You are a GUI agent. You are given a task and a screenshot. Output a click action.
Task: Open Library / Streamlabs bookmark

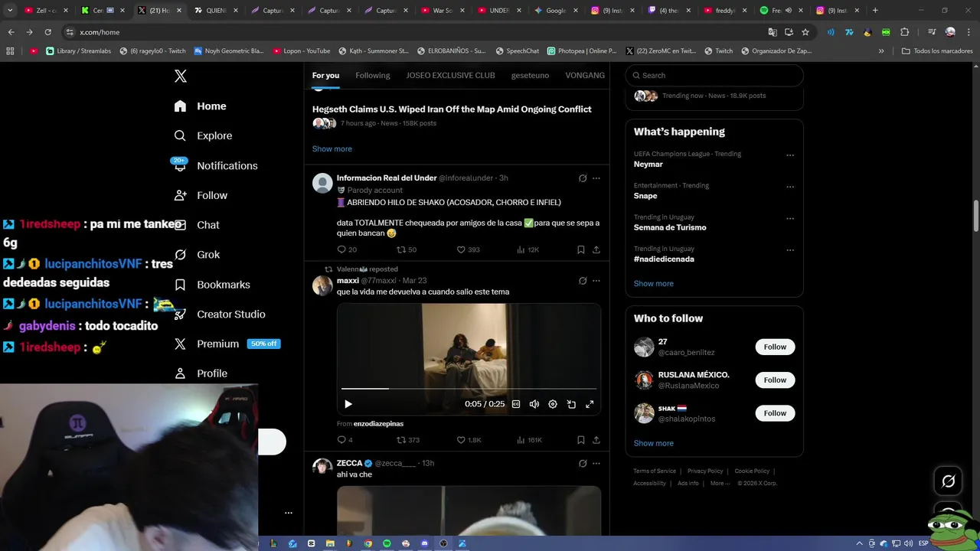[x=78, y=51]
